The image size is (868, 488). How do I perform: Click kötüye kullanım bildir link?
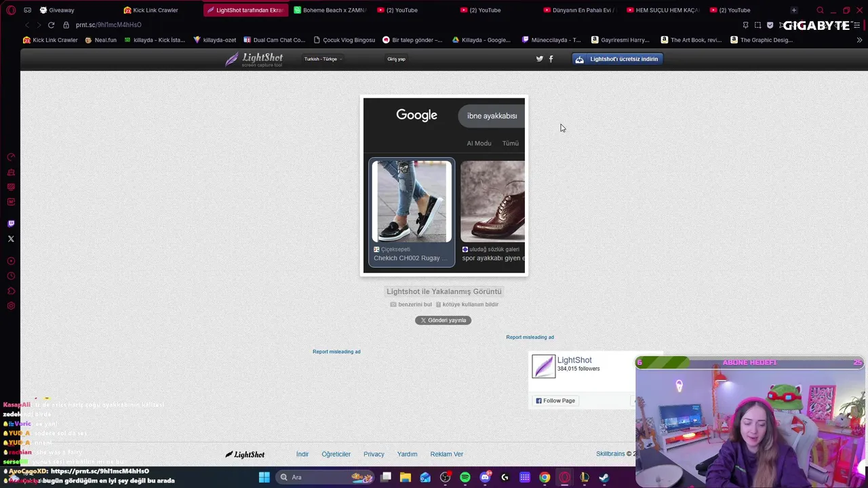click(467, 304)
